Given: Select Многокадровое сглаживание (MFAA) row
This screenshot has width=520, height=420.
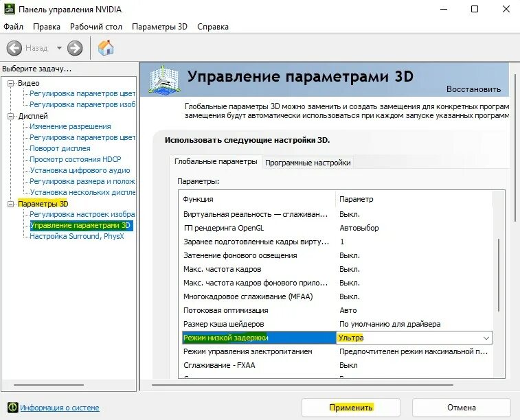Looking at the screenshot, I should (x=337, y=296).
